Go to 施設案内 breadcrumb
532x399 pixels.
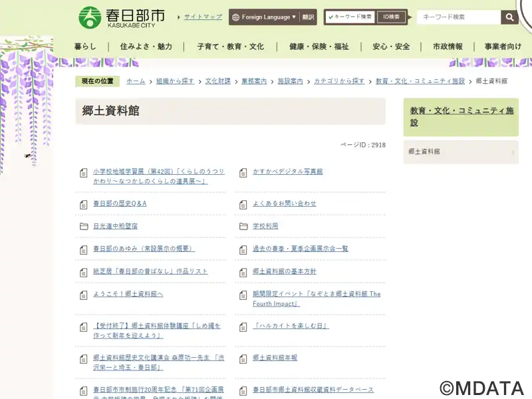291,81
